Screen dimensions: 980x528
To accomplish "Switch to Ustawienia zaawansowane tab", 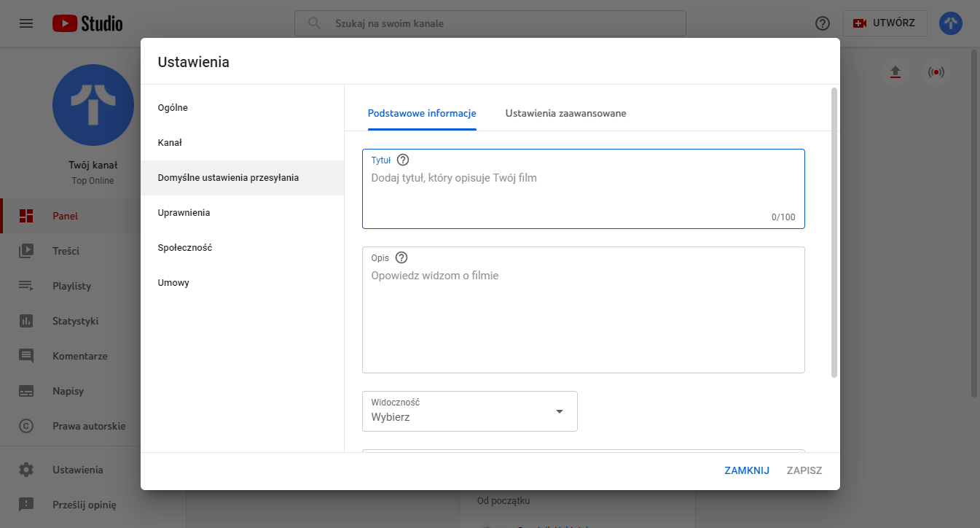I will coord(565,114).
